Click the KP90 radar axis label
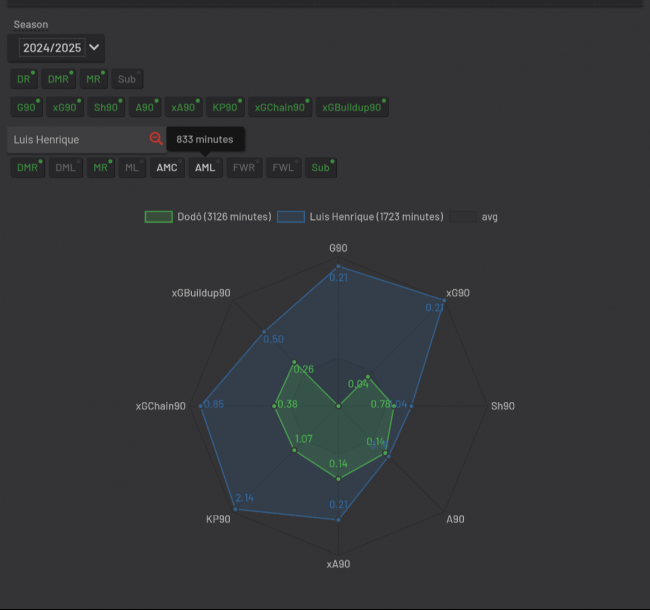 tap(218, 519)
